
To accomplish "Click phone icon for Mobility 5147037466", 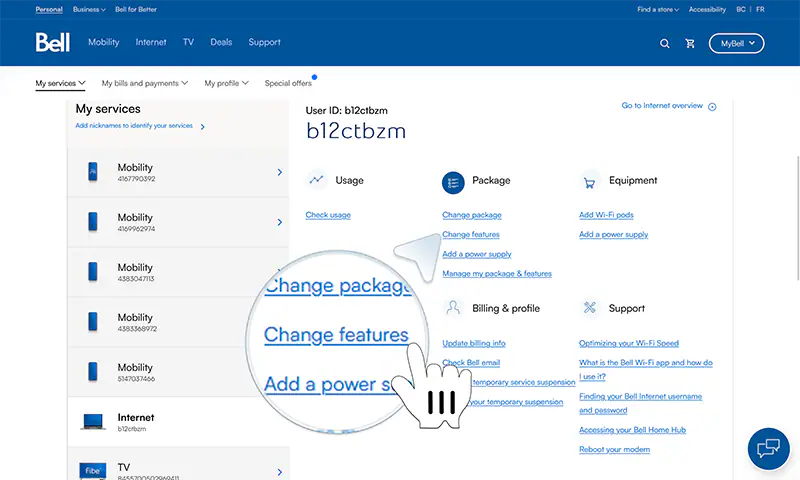I will (x=93, y=372).
